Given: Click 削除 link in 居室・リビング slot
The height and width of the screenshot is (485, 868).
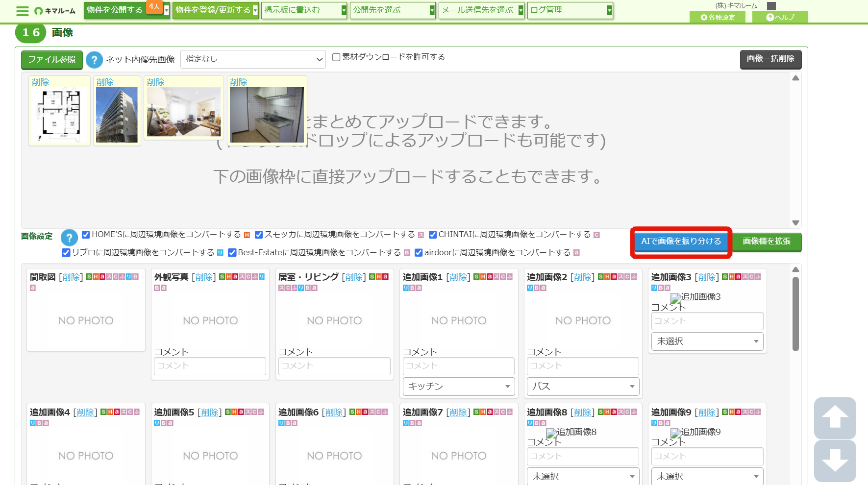Looking at the screenshot, I should coord(354,277).
